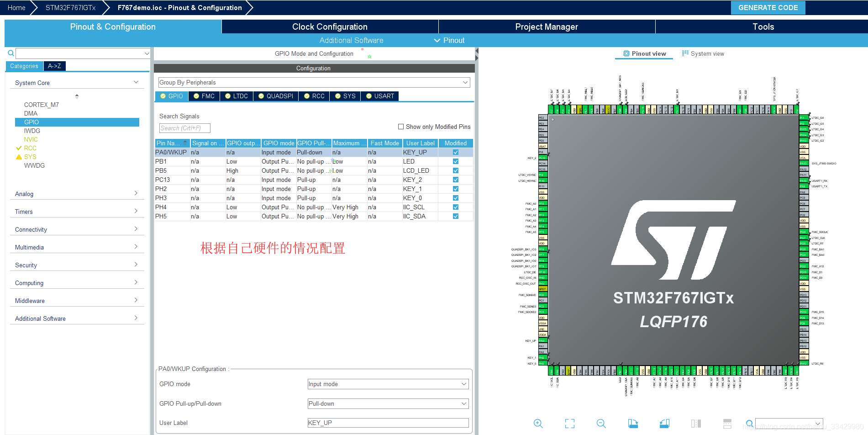Click the horizontal split view icon

tap(727, 424)
